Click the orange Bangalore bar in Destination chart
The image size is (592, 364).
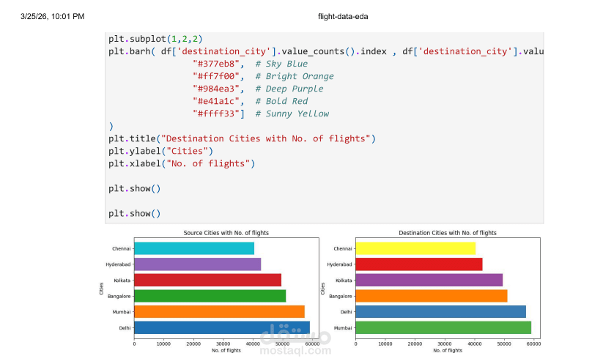(x=432, y=296)
